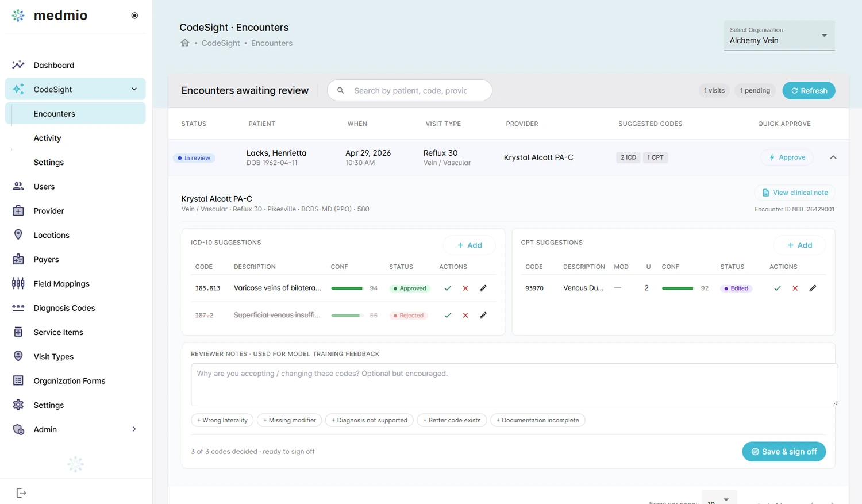Open Diagnosis Codes via its icon
862x504 pixels.
(18, 308)
